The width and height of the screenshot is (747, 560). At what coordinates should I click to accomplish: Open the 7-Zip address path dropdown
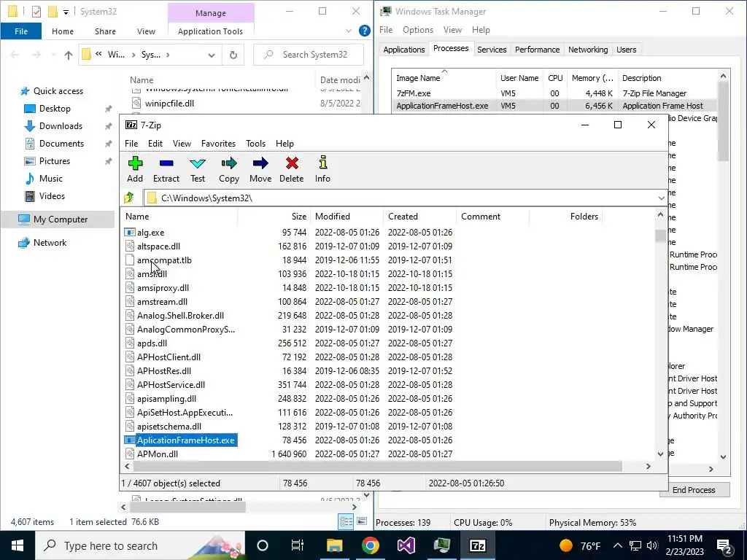click(661, 198)
